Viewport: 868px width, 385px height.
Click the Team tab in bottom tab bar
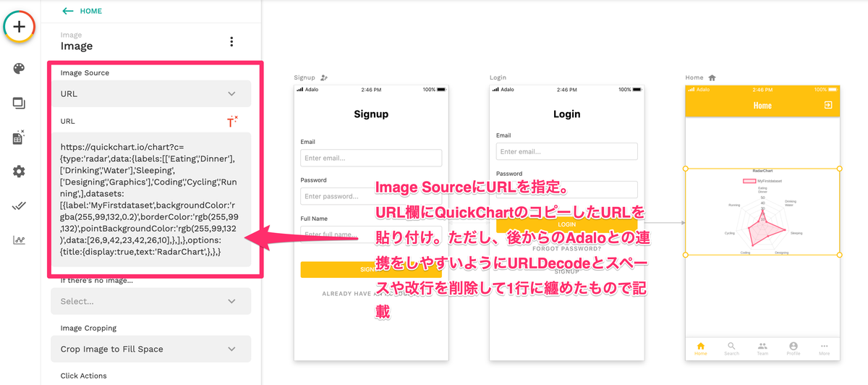point(762,349)
